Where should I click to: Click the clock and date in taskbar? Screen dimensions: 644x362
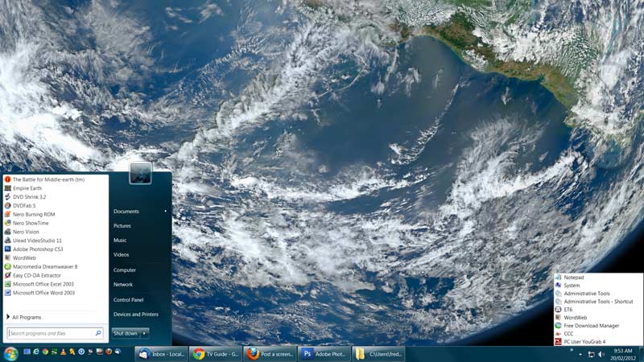tap(623, 353)
